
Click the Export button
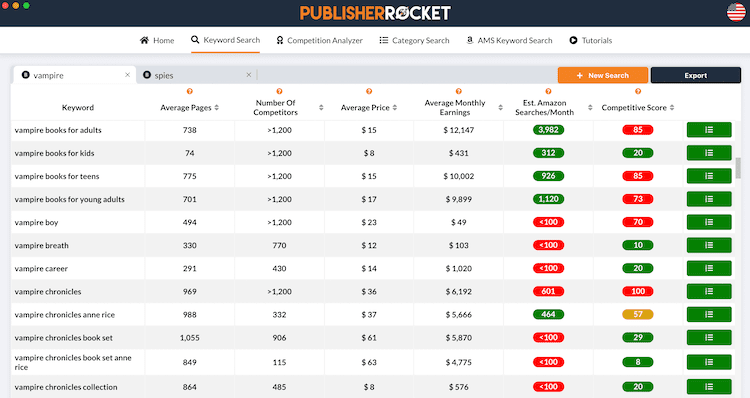tap(695, 75)
